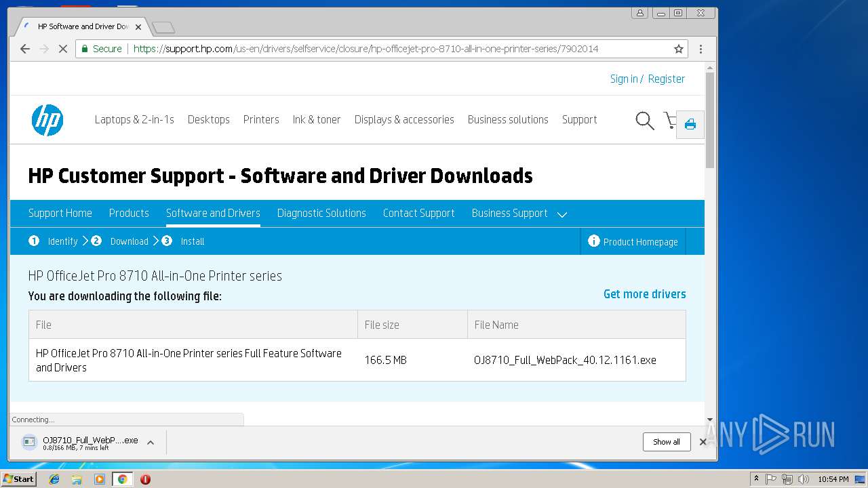The width and height of the screenshot is (868, 488).
Task: Open the Ink & toner menu
Action: tap(317, 119)
